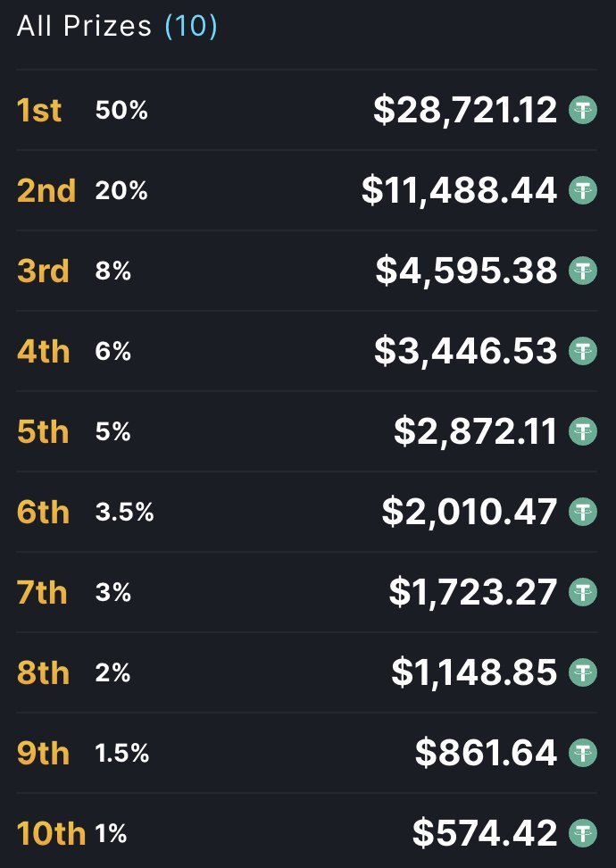Click the Tether icon beside $1,148.85
This screenshot has height=868, width=616.
point(583,672)
